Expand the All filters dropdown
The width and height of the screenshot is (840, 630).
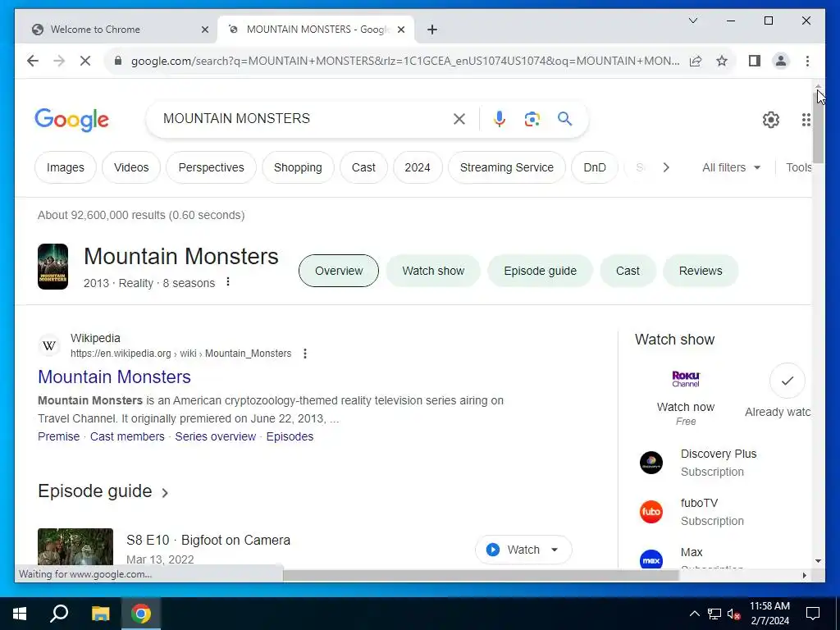coord(731,167)
